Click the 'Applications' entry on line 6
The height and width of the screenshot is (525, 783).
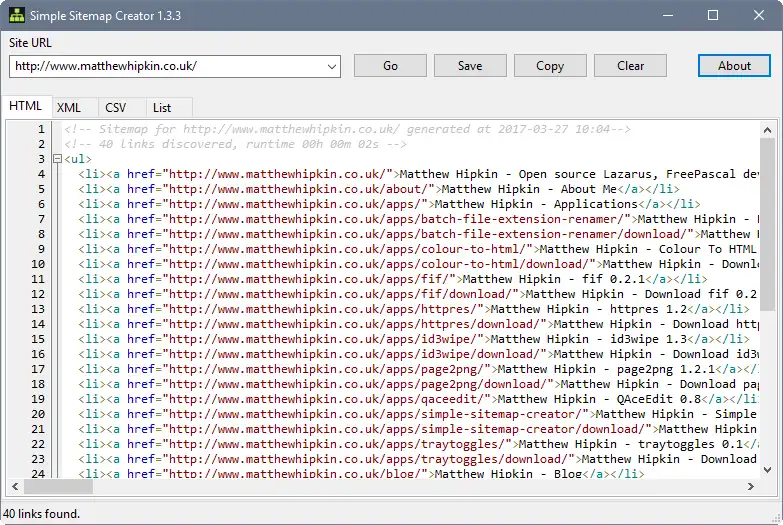coord(596,204)
